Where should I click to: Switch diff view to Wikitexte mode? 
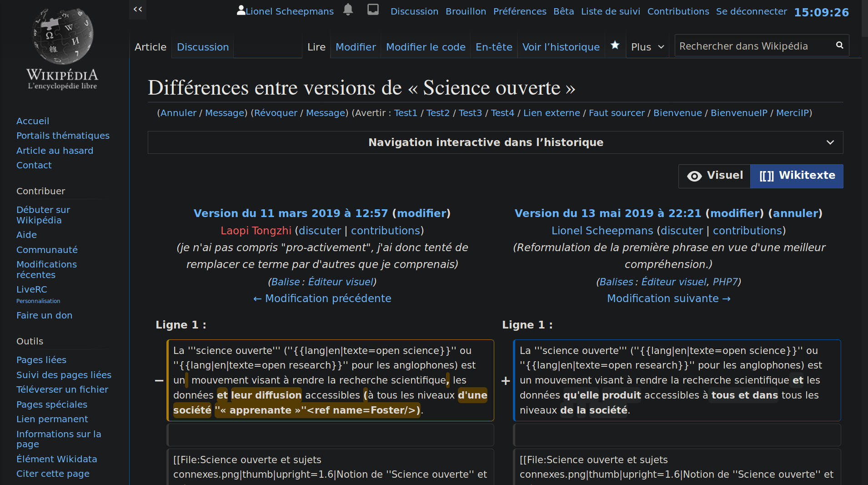pos(797,176)
